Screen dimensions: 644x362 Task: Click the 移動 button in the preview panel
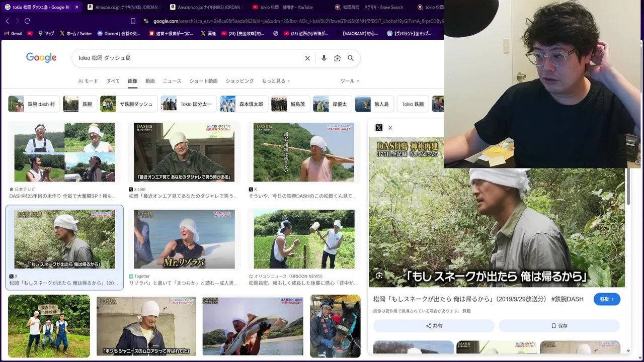tap(607, 299)
